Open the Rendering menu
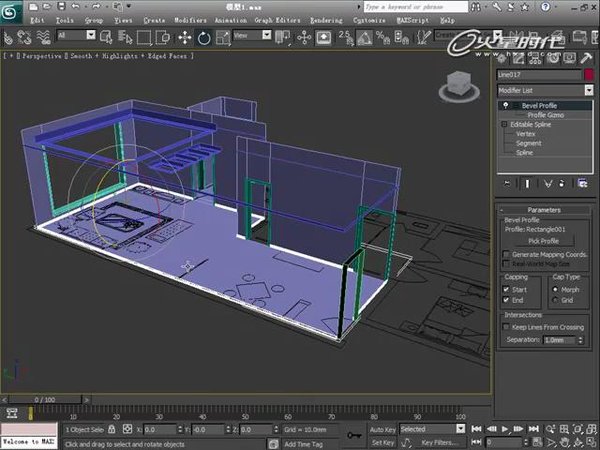600x450 pixels. pyautogui.click(x=325, y=19)
